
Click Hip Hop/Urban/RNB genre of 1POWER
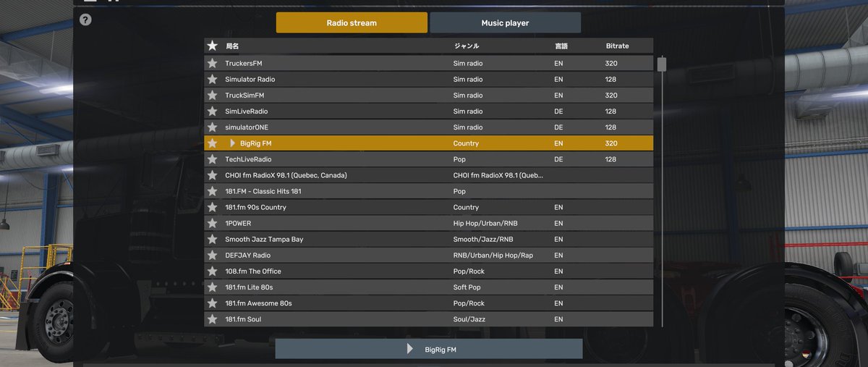point(485,223)
